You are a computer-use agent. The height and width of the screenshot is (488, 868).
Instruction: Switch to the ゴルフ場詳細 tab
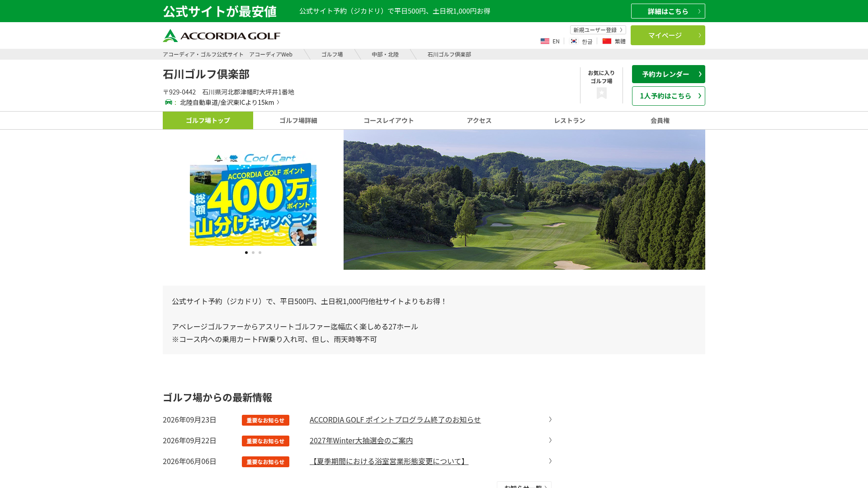pyautogui.click(x=298, y=120)
